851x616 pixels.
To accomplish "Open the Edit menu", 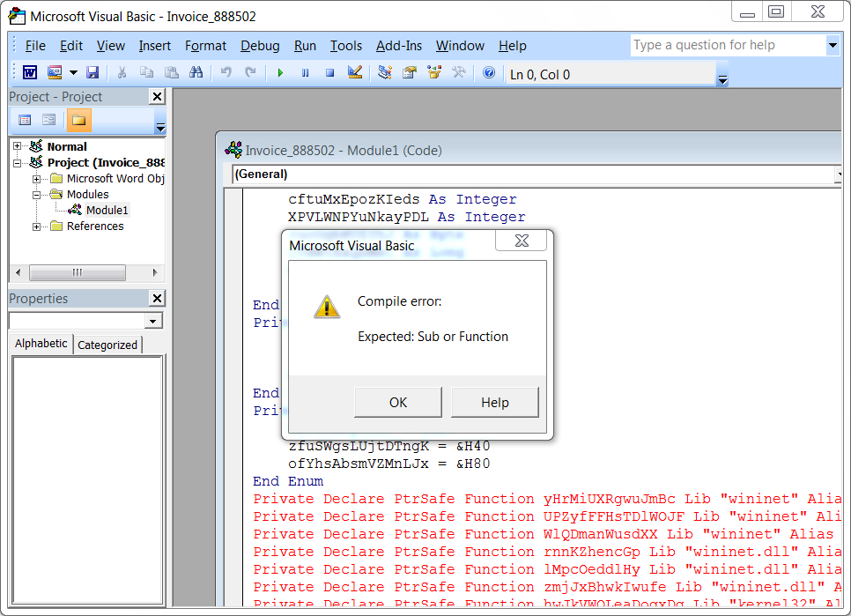I will 71,46.
